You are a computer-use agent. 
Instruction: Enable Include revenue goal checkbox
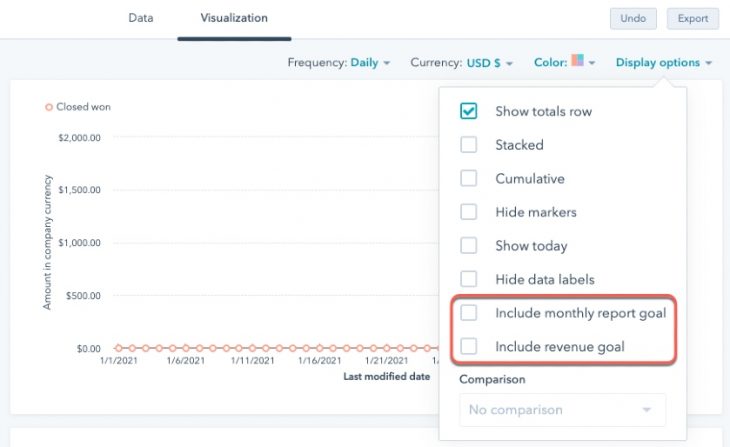tap(468, 347)
